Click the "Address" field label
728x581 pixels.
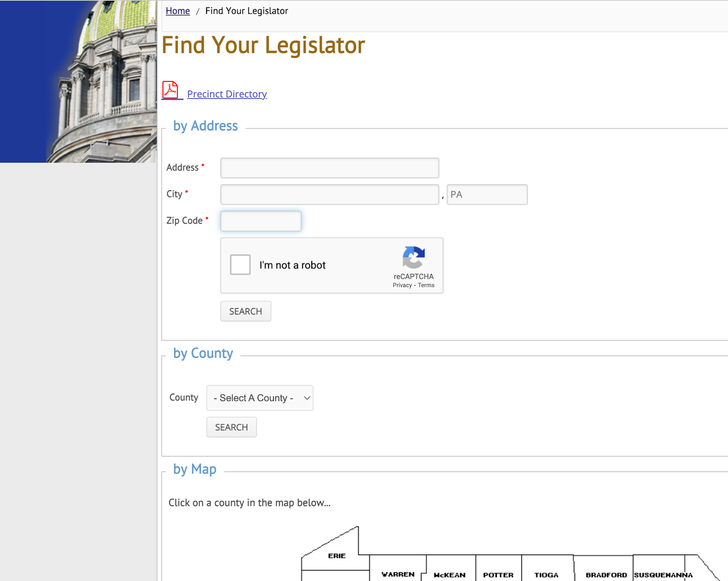click(x=182, y=167)
